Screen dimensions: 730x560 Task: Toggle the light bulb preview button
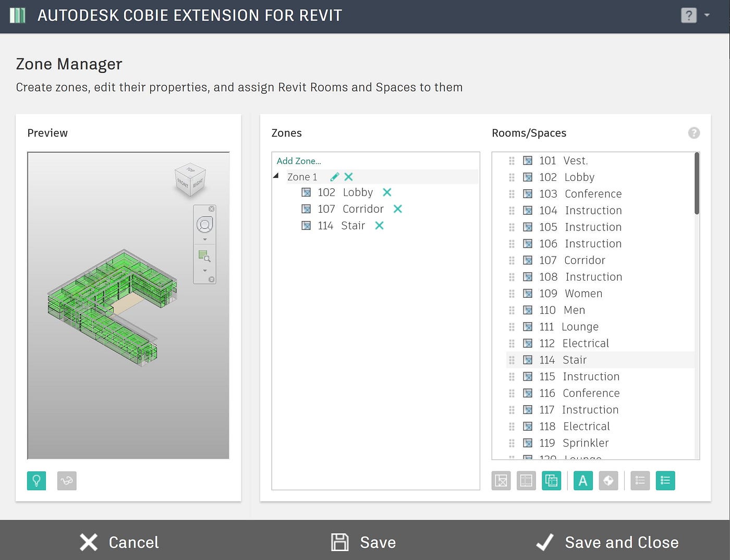pyautogui.click(x=36, y=481)
